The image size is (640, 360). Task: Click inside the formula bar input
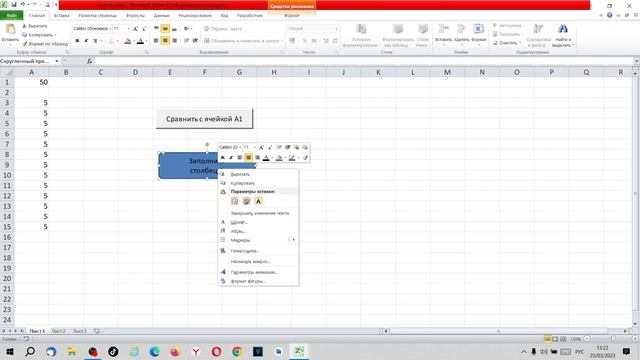[363, 61]
